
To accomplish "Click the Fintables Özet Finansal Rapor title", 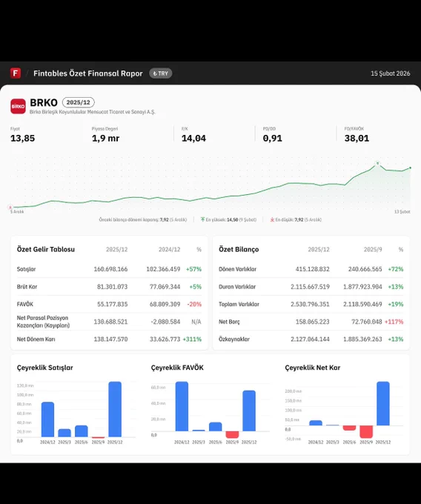I will [87, 73].
